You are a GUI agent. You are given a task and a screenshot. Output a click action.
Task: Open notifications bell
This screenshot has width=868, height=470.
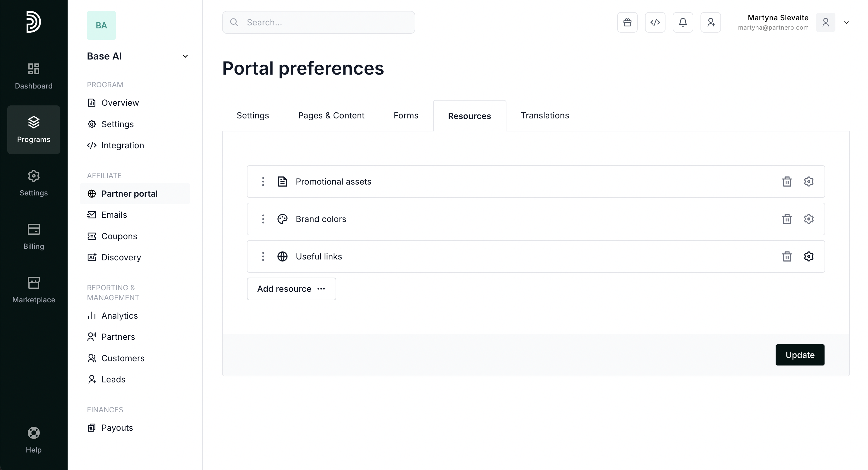pos(683,23)
